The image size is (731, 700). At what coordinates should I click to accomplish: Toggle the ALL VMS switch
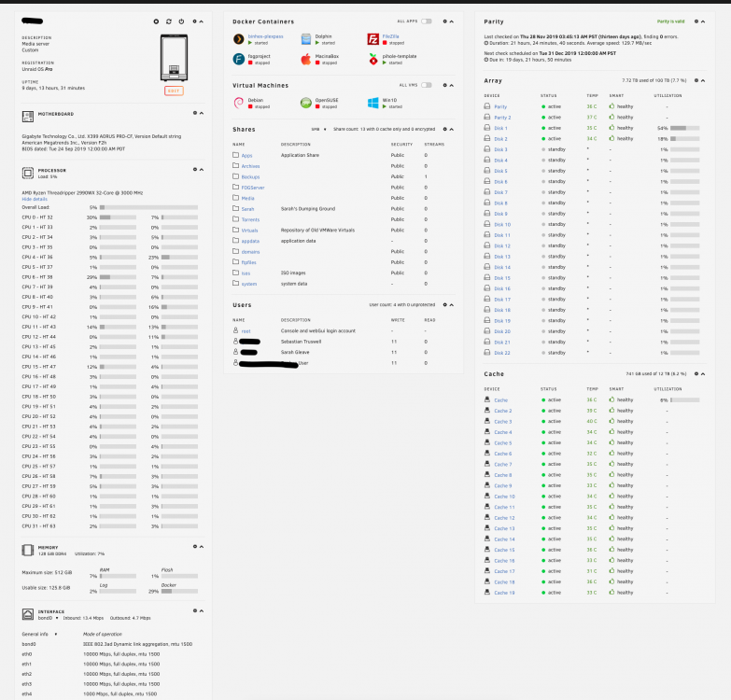(426, 85)
